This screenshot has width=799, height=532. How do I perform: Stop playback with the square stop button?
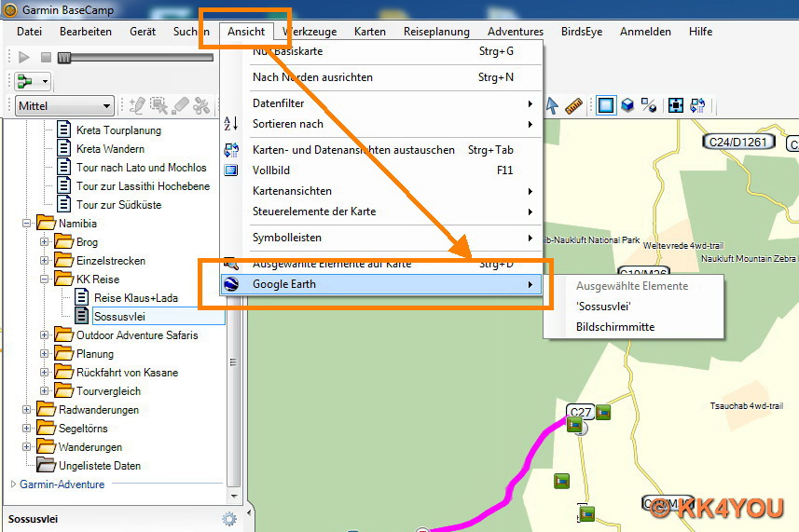pos(46,57)
